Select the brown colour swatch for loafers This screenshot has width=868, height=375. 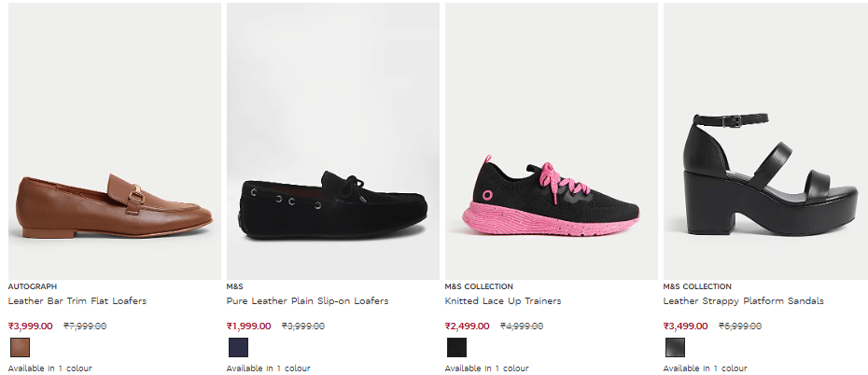tap(20, 348)
